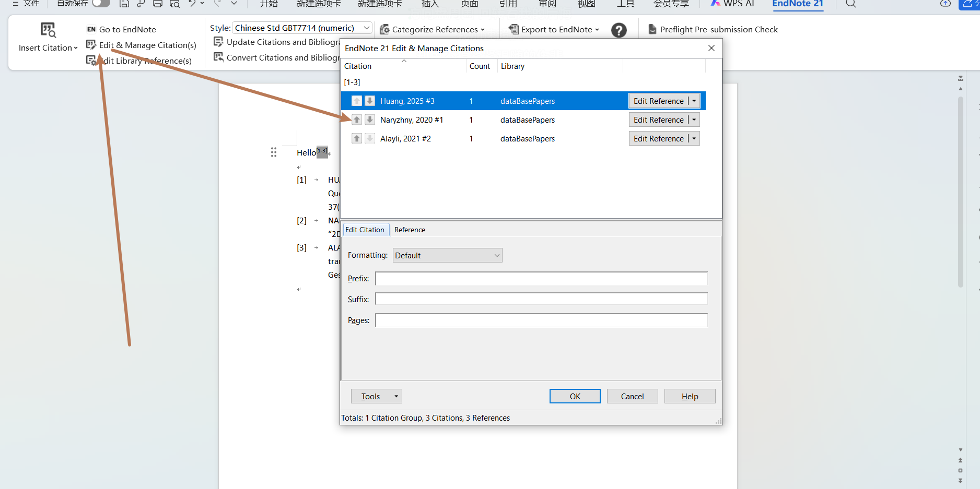Click Edit Reference for Huang, 2025 #3
This screenshot has width=980, height=489.
[658, 101]
